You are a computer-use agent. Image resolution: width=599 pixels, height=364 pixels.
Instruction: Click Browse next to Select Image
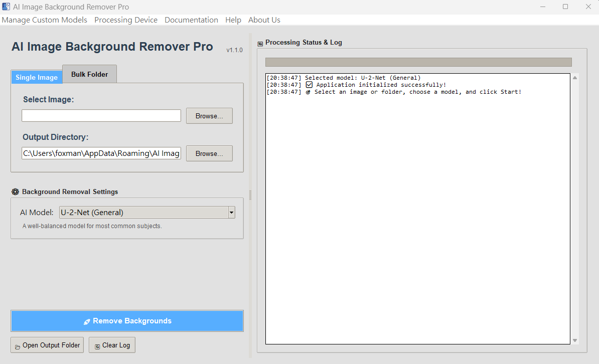[209, 116]
